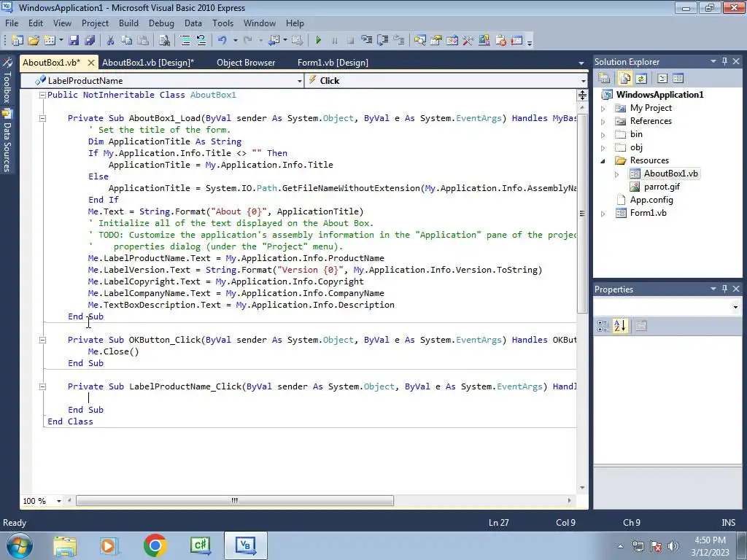Click View Code icon in Solution Explorer
The image size is (747, 560).
point(662,78)
